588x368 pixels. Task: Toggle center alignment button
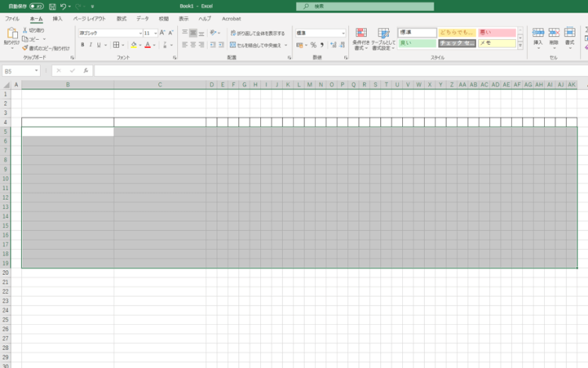194,45
